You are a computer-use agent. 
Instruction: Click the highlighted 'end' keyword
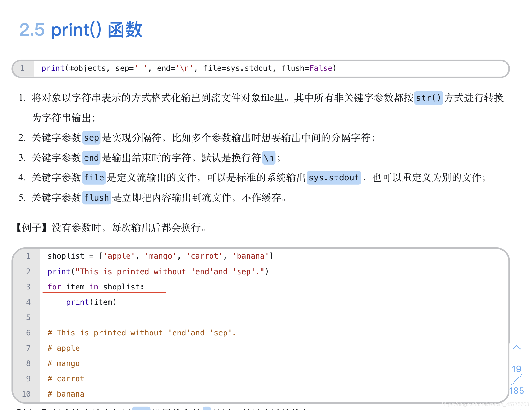pyautogui.click(x=92, y=158)
